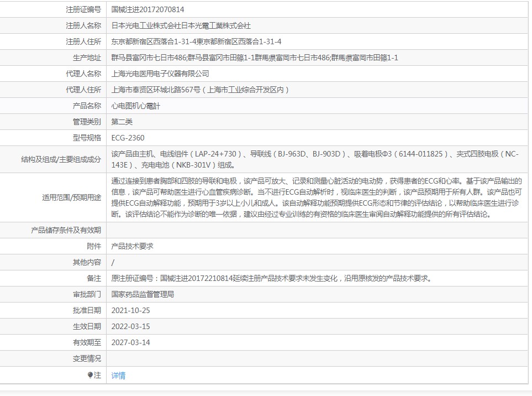Select expiry date 2027-03-14
The height and width of the screenshot is (396, 532).
coord(130,342)
